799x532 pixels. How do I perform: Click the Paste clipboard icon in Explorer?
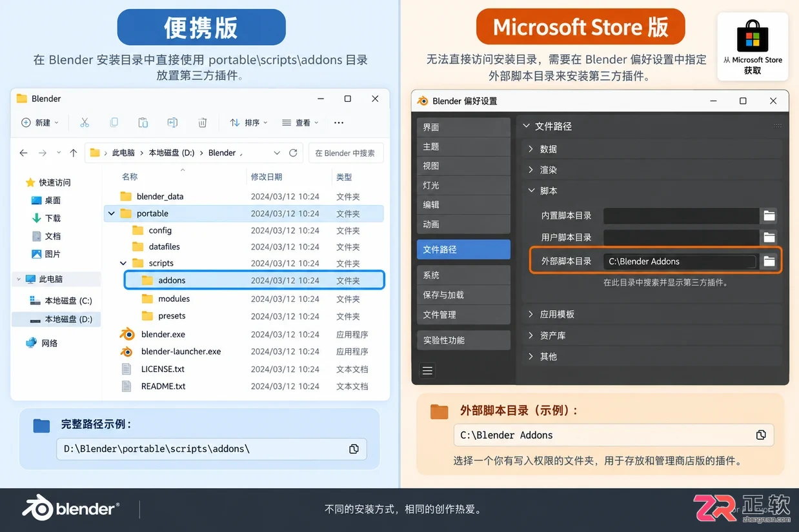tap(143, 123)
